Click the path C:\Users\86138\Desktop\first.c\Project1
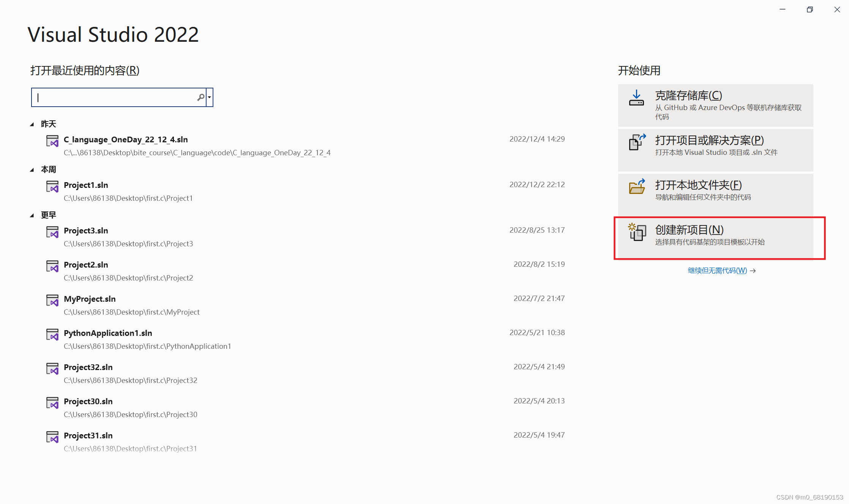The image size is (849, 504). tap(128, 198)
